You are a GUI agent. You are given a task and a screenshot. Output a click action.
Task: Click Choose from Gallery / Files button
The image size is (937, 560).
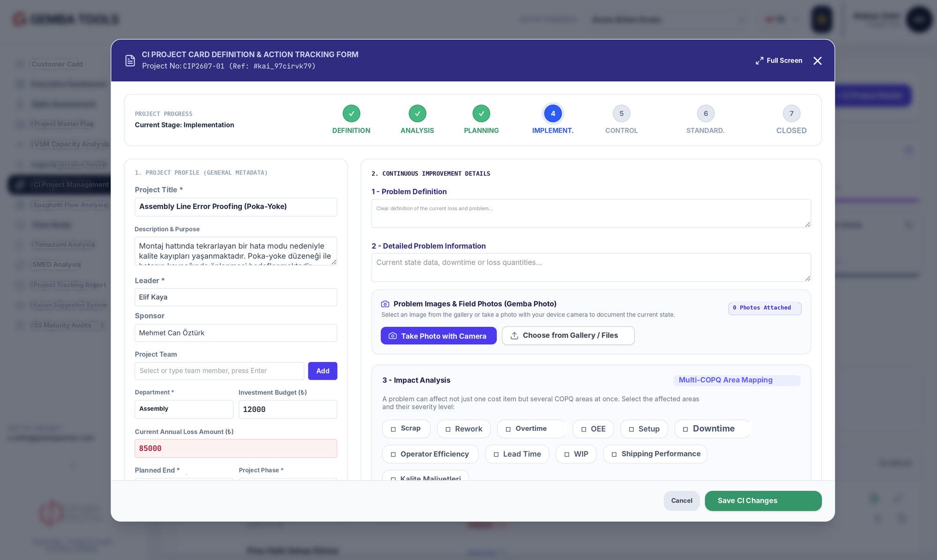click(x=568, y=336)
